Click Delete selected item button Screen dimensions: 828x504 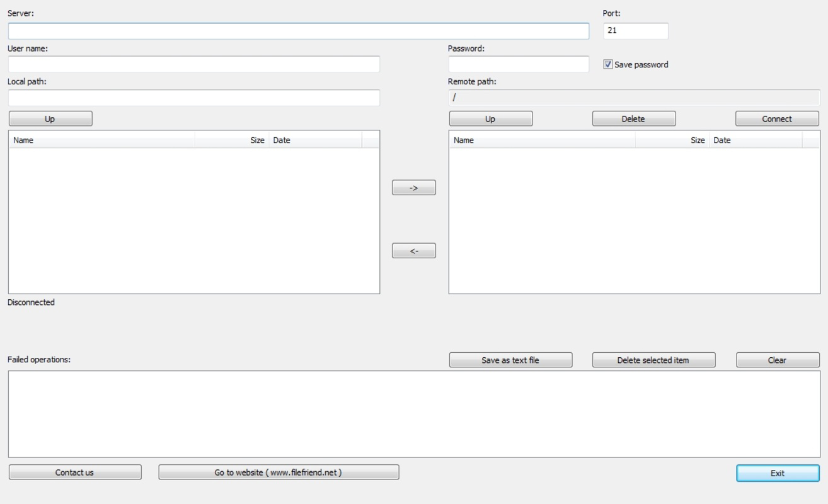click(x=654, y=360)
